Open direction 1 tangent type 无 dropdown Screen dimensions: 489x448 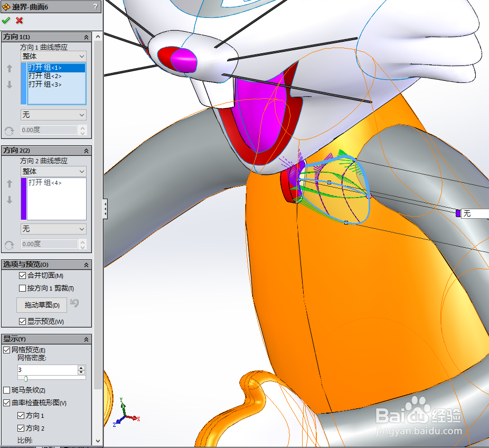pyautogui.click(x=53, y=115)
